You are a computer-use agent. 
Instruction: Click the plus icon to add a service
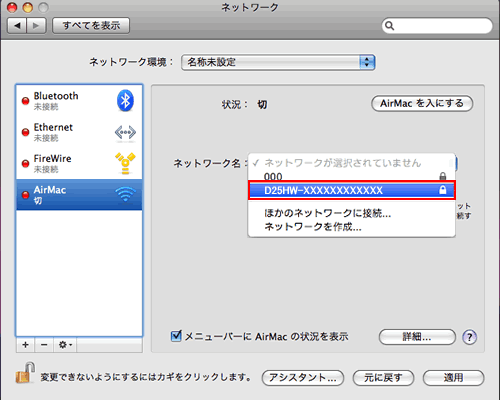pos(25,345)
